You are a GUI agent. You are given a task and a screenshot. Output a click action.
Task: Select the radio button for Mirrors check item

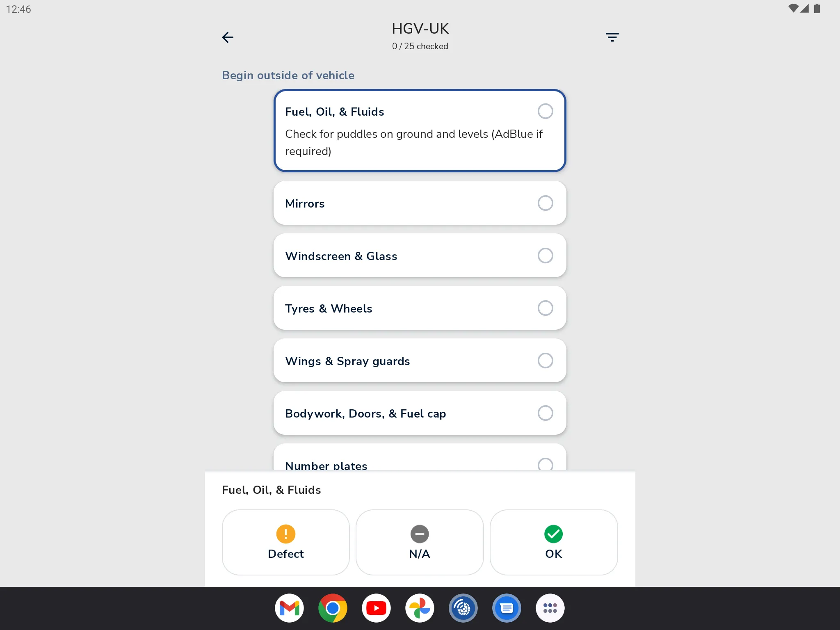click(545, 204)
